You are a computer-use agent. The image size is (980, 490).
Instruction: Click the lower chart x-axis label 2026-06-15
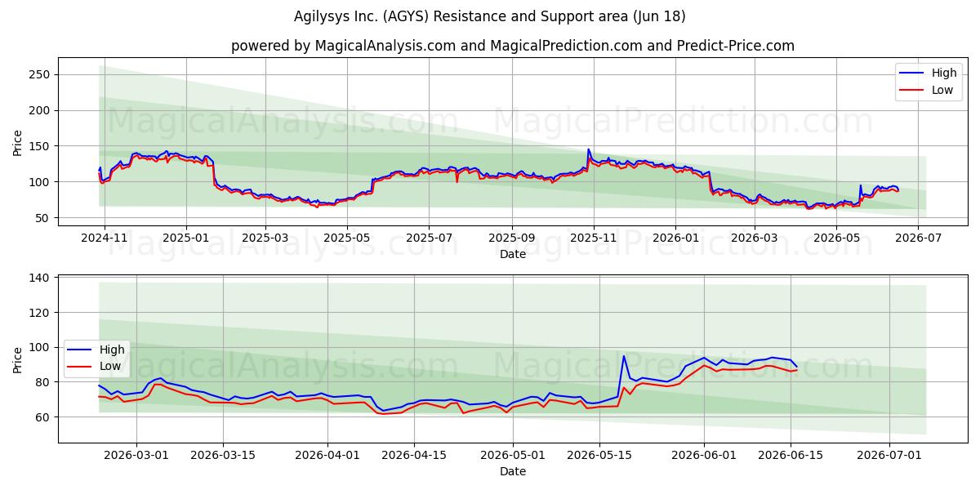click(791, 456)
